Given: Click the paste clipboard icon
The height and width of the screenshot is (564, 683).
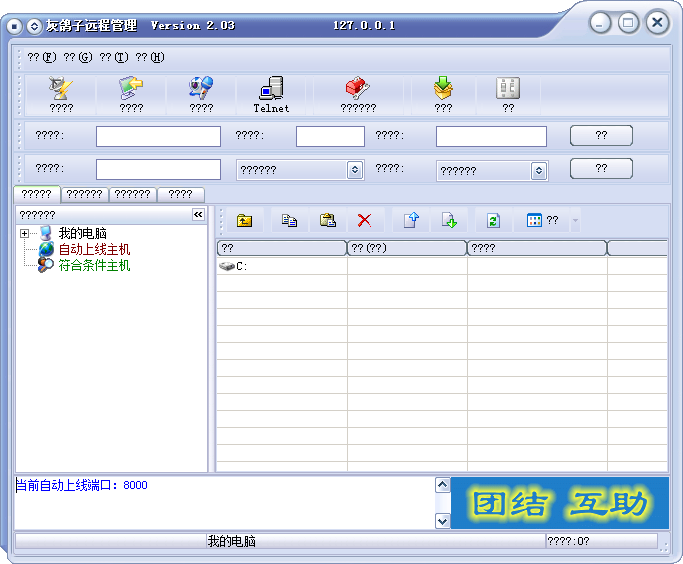Looking at the screenshot, I should (x=327, y=221).
